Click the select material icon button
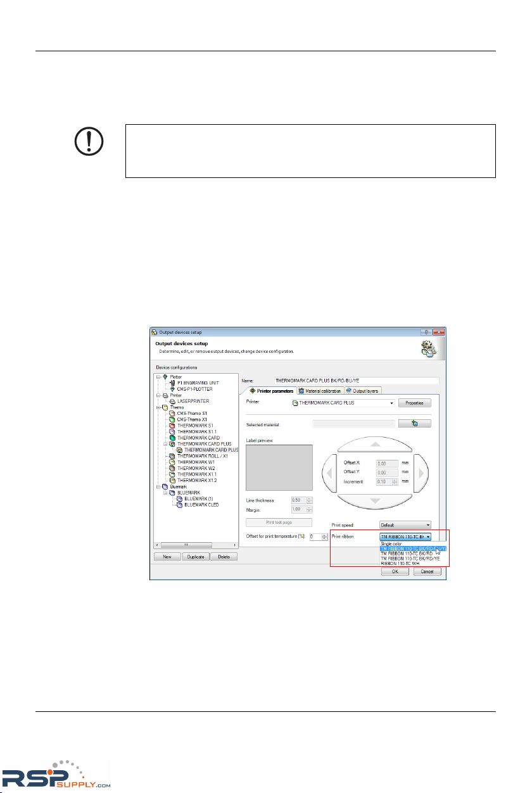 [x=415, y=423]
